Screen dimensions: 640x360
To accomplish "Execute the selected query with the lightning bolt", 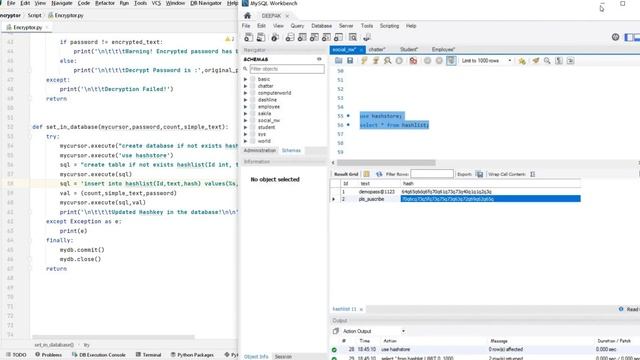I will tap(364, 61).
